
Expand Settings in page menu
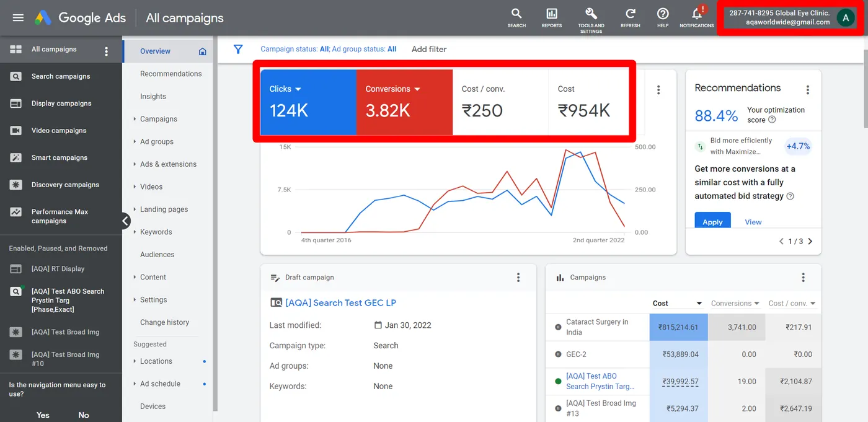point(135,300)
